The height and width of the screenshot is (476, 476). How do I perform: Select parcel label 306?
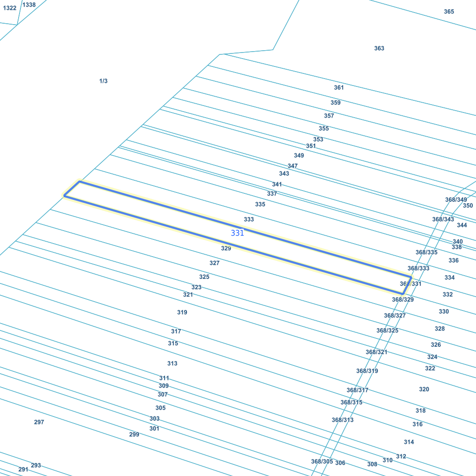pyautogui.click(x=340, y=463)
